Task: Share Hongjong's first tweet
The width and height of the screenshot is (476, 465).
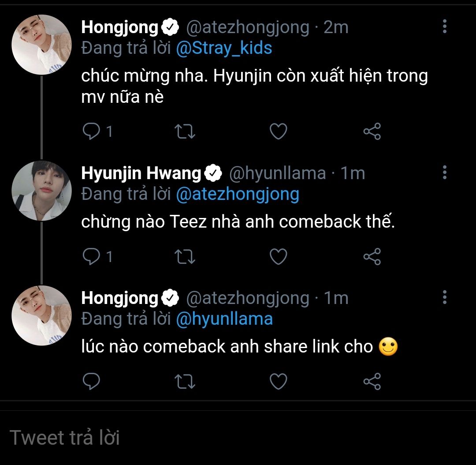Action: click(372, 131)
